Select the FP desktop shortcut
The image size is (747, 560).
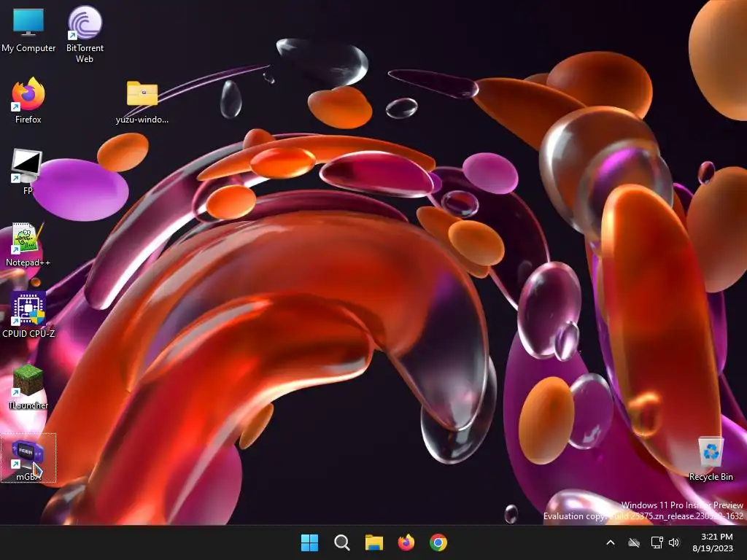pos(27,171)
